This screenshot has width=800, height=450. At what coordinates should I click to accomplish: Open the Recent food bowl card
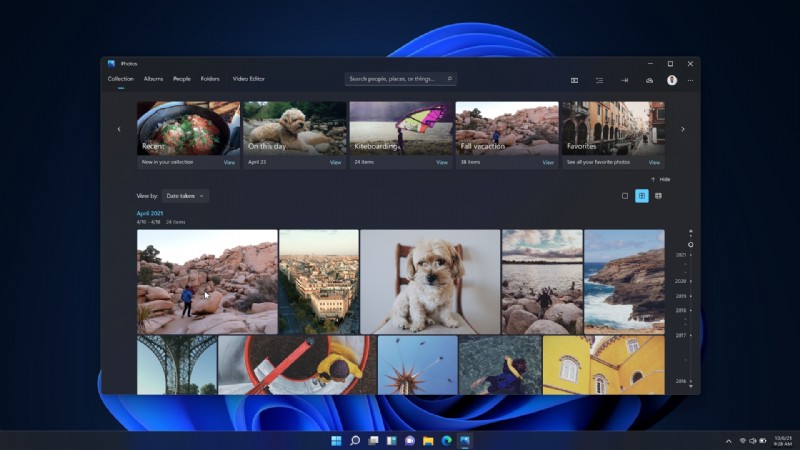click(188, 128)
